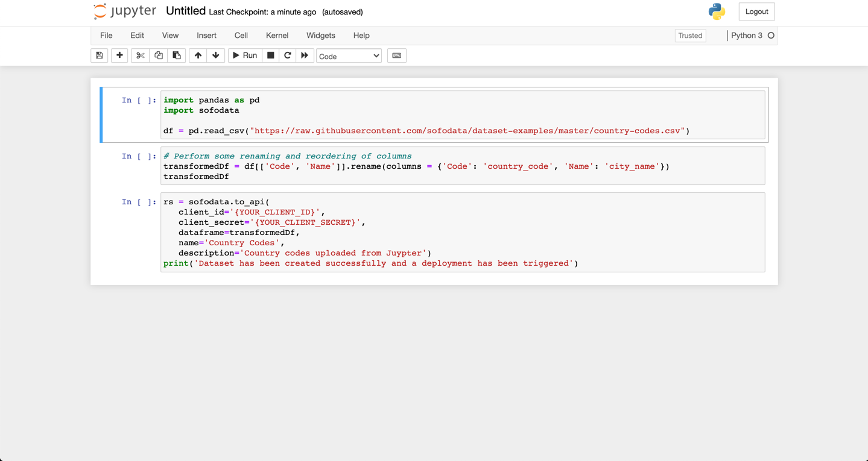Click the lone transformedDf line in second cell
This screenshot has height=461, width=868.
click(x=196, y=177)
